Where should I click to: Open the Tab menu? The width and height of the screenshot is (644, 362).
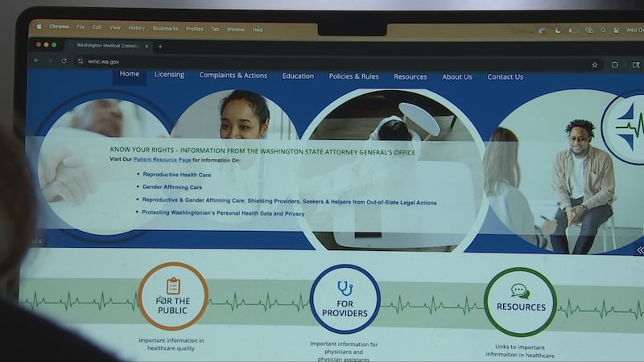(215, 30)
